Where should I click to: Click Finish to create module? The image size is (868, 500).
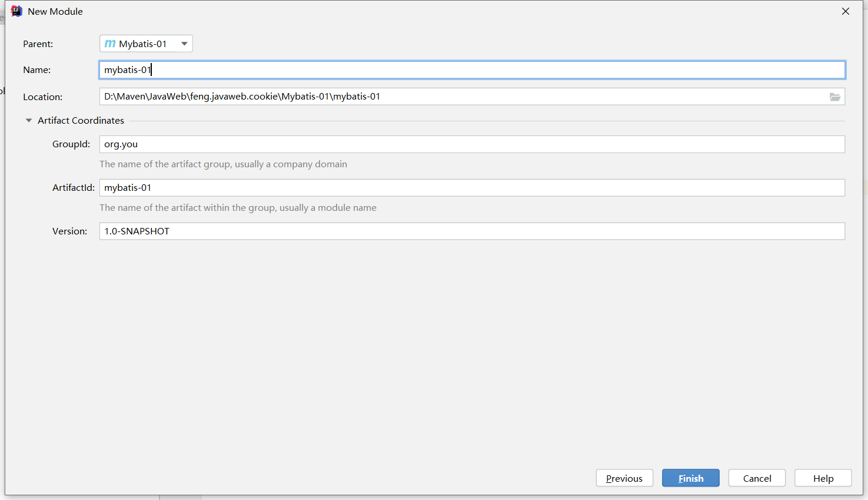691,478
